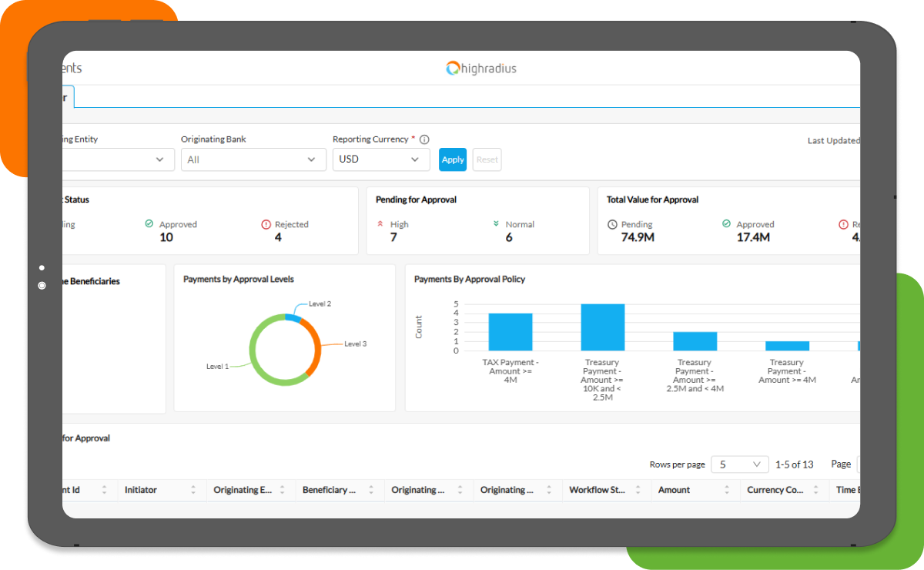Click the Treasury Payment Amount >= 4M bar
Image resolution: width=924 pixels, height=570 pixels.
point(787,346)
